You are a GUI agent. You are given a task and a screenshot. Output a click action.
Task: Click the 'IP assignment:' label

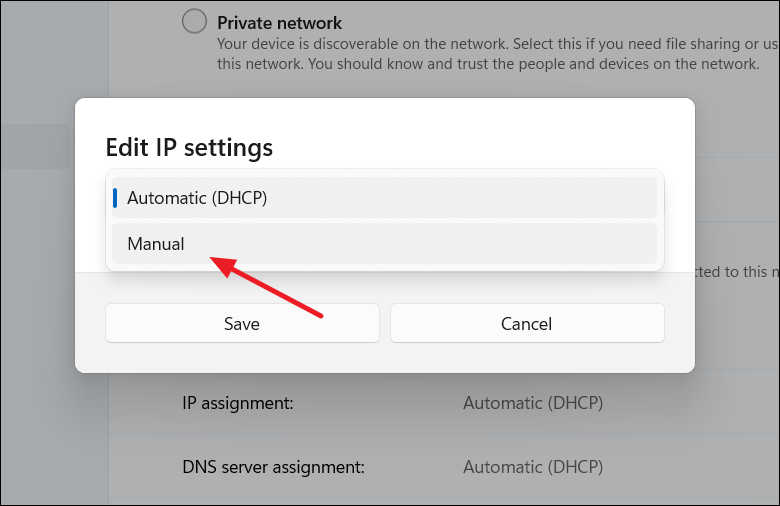click(x=237, y=403)
